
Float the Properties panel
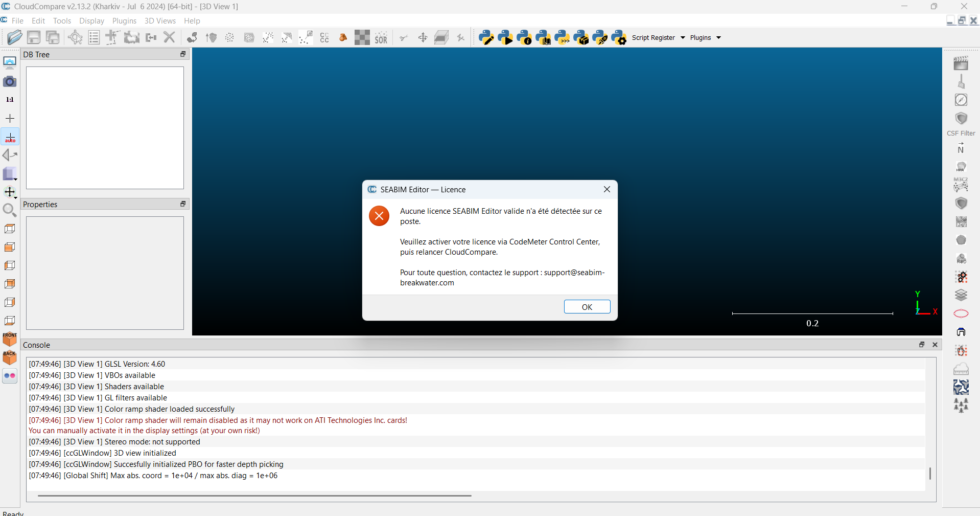click(183, 204)
